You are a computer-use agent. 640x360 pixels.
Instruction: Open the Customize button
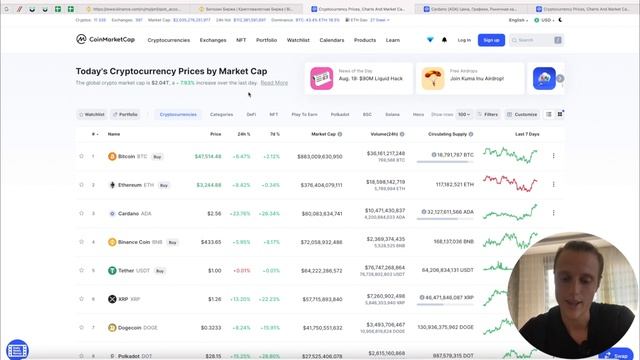(x=522, y=115)
